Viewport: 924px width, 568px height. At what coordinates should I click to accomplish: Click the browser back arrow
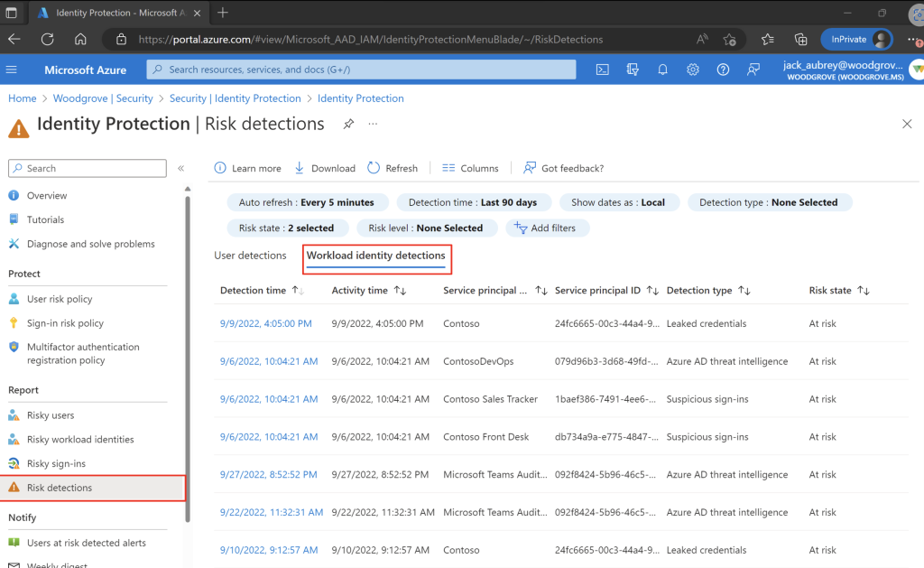14,40
